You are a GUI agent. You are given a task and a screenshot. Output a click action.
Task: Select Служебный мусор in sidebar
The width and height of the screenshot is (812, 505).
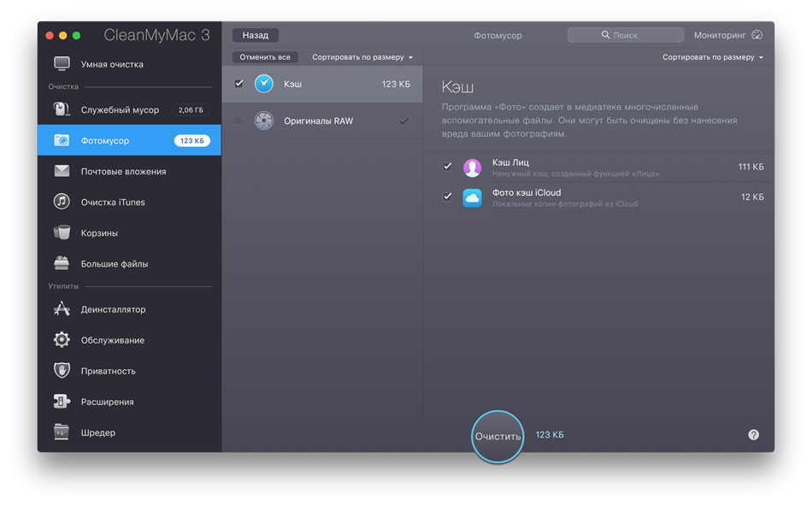tap(129, 110)
